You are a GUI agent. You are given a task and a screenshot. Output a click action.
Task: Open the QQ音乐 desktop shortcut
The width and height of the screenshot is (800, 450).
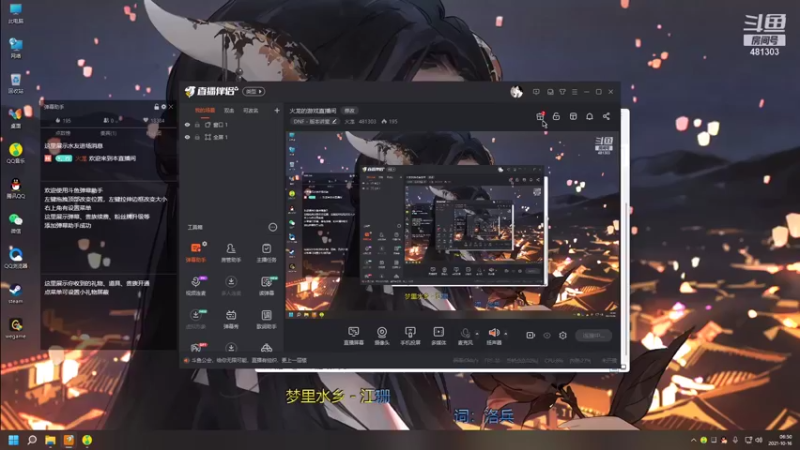tap(16, 153)
